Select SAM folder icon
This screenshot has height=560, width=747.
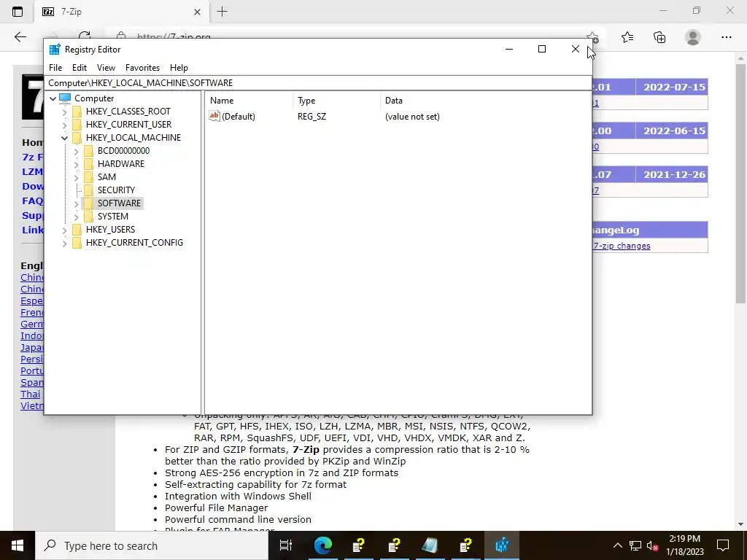[88, 176]
